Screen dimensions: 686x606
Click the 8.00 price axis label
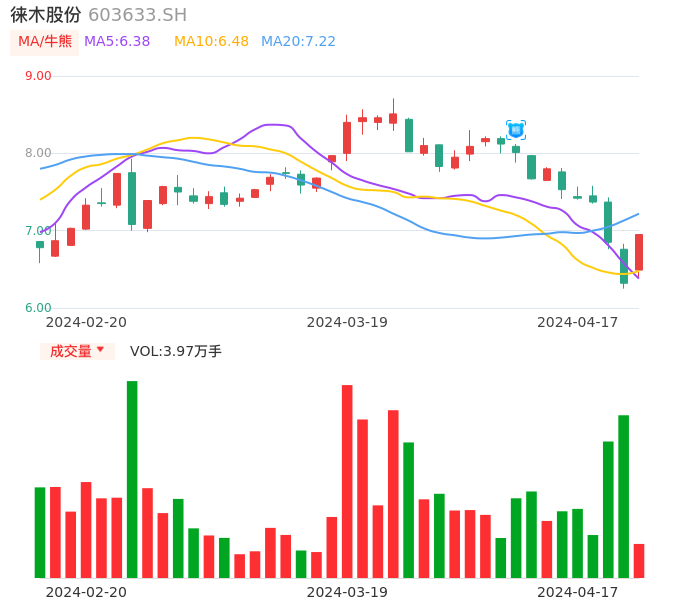coord(38,153)
